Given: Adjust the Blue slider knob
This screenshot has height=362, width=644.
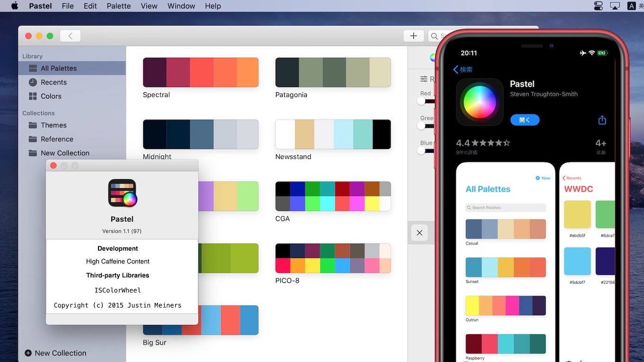Looking at the screenshot, I should [421, 150].
